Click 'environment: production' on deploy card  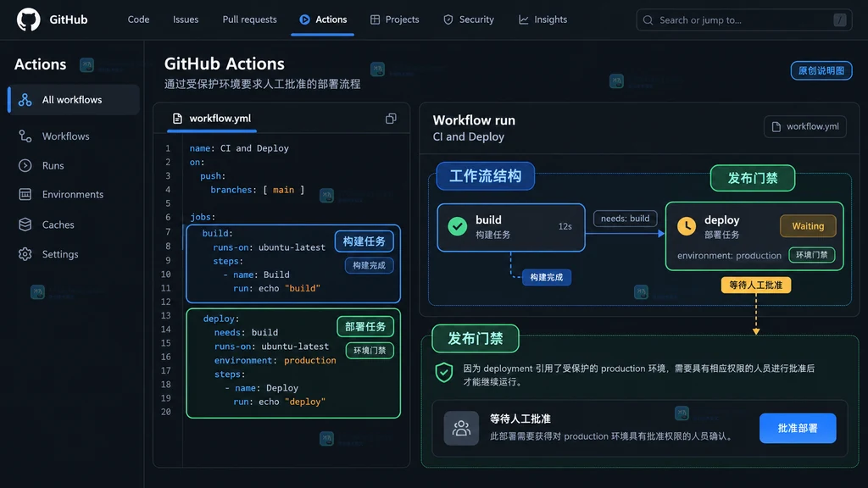(729, 256)
